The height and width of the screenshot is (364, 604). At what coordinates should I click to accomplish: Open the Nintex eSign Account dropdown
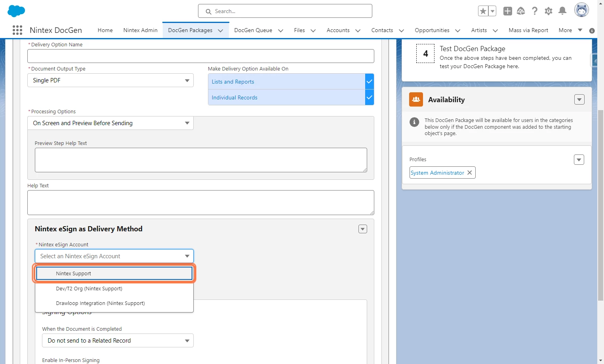coord(114,256)
